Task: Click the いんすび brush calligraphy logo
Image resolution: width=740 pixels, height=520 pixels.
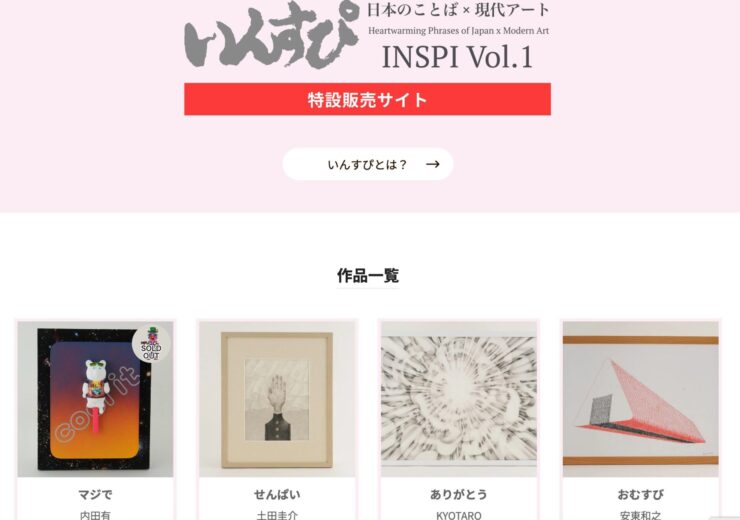Action: pos(271,34)
